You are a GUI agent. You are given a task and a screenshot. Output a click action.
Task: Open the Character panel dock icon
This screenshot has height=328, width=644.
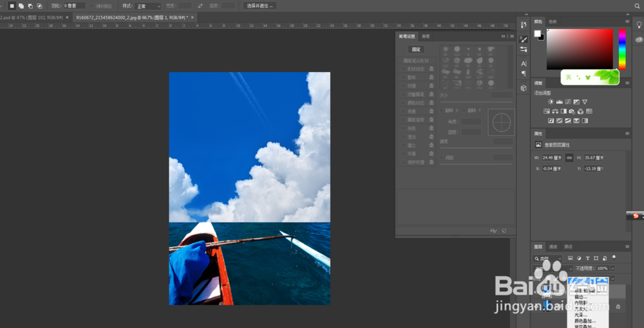[524, 64]
